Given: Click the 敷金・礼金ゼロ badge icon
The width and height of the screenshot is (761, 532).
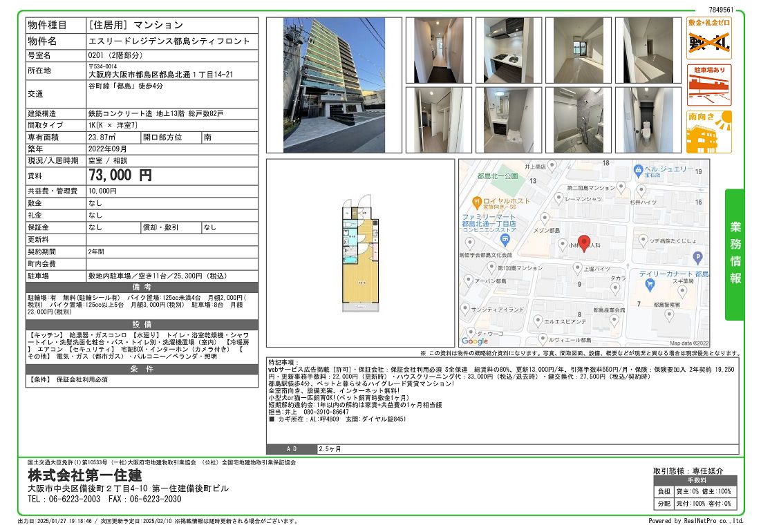Looking at the screenshot, I should click(708, 38).
